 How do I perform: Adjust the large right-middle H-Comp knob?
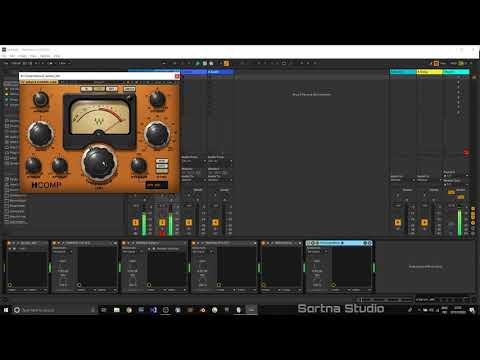tap(157, 134)
